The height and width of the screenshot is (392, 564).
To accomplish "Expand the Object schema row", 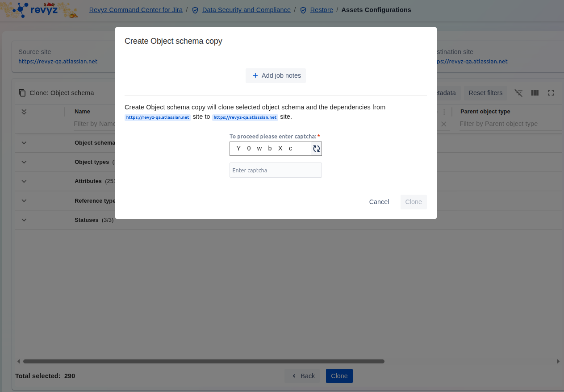I will tap(24, 143).
